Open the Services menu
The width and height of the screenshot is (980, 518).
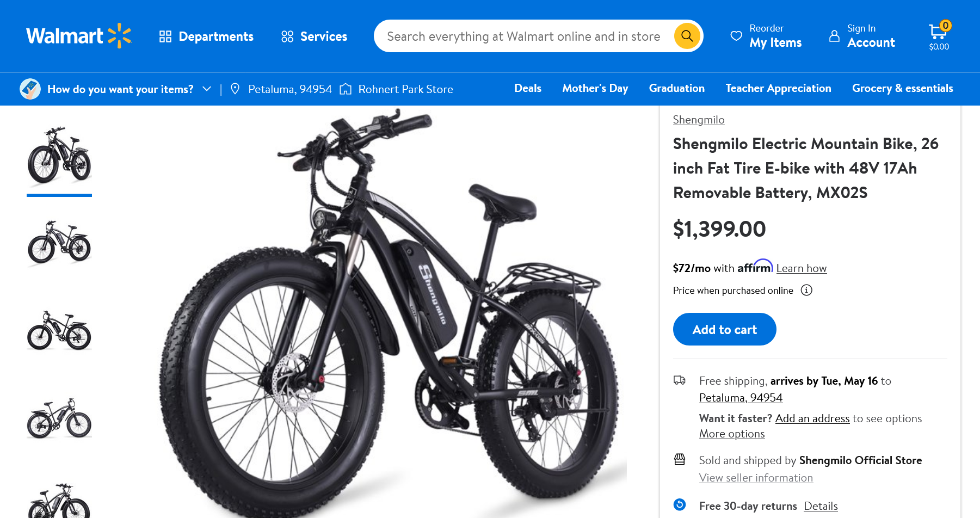point(287,36)
